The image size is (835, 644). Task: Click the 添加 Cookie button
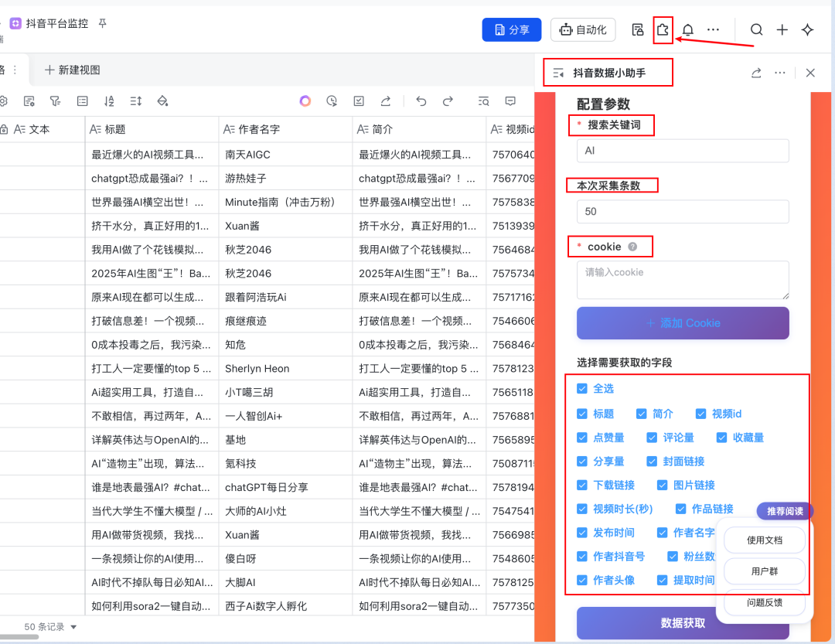click(683, 323)
